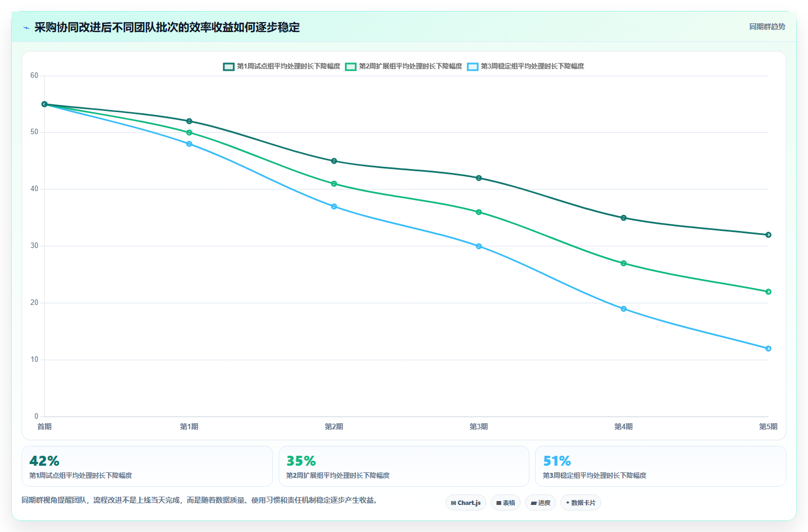Click the dark green point at 第4期 (35)
The image size is (808, 532).
[623, 218]
